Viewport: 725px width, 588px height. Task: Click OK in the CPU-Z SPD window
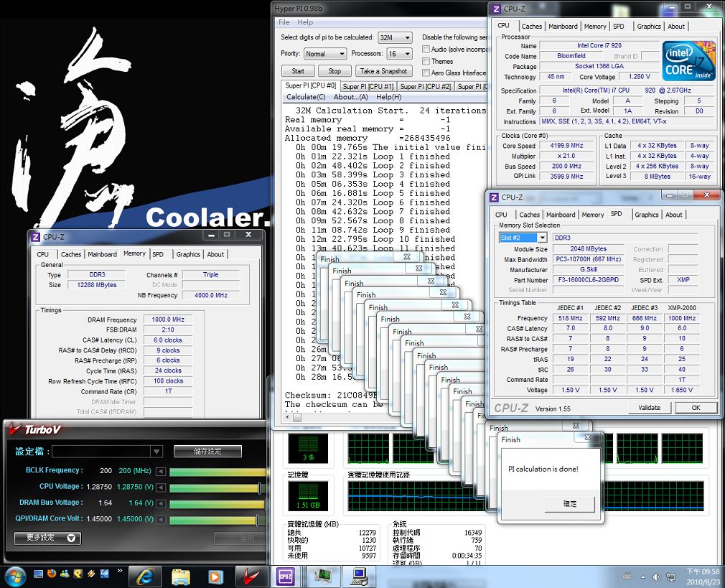point(696,408)
